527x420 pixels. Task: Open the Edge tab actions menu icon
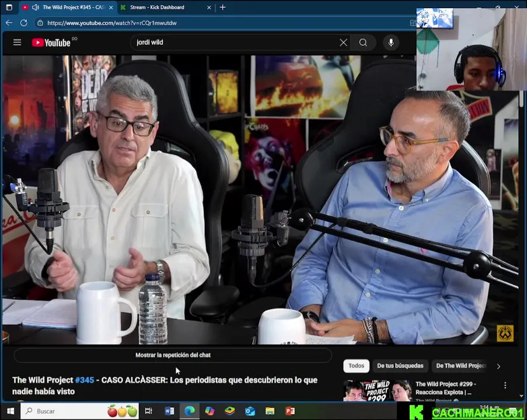click(9, 7)
